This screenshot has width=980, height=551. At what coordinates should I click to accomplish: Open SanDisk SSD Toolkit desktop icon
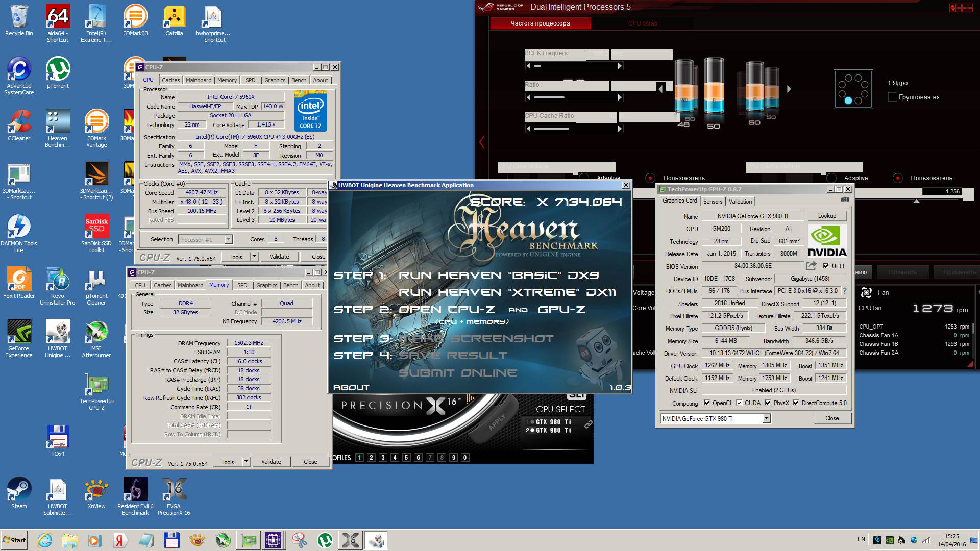96,233
